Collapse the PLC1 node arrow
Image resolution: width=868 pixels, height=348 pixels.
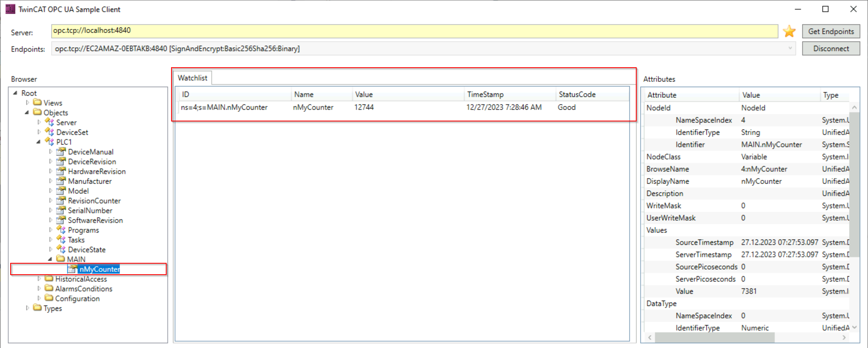pyautogui.click(x=39, y=141)
